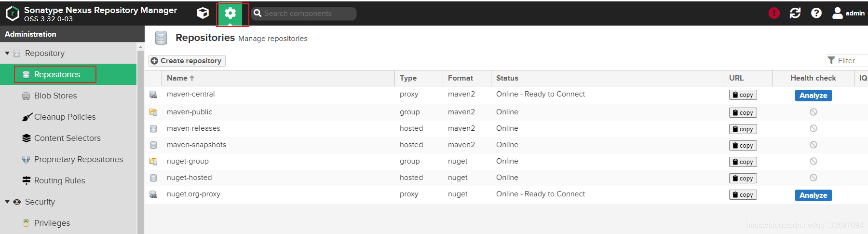868x234 pixels.
Task: Open the nuget.org-proxy repository row
Action: 506,194
